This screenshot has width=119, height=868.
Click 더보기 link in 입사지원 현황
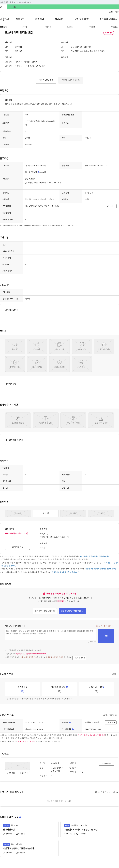pyautogui.click(x=115, y=674)
